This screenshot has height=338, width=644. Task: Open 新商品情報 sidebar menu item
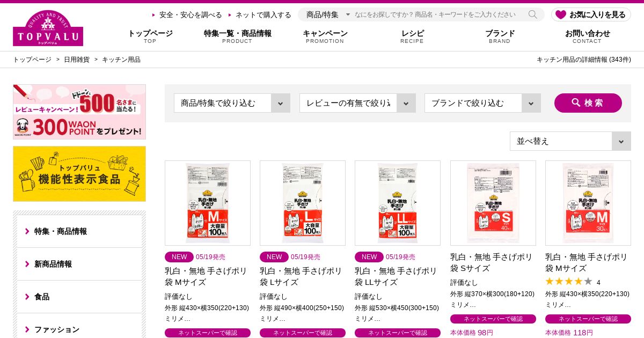79,264
